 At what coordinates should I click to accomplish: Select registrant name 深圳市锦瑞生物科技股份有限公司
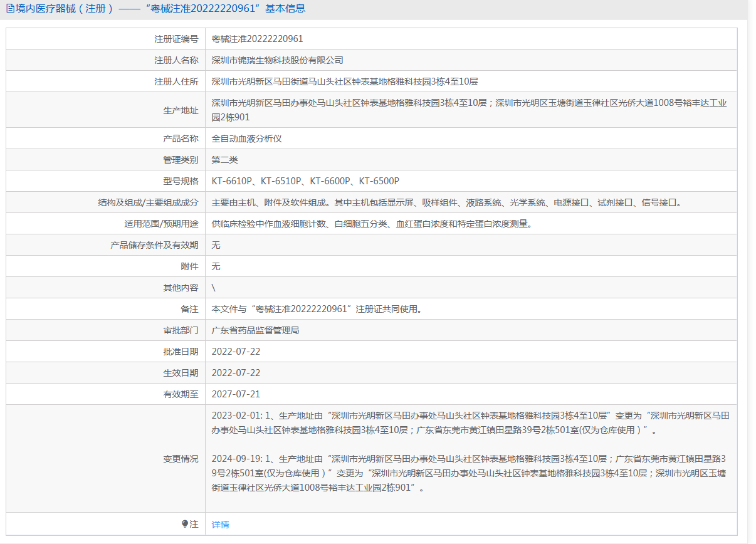click(278, 60)
